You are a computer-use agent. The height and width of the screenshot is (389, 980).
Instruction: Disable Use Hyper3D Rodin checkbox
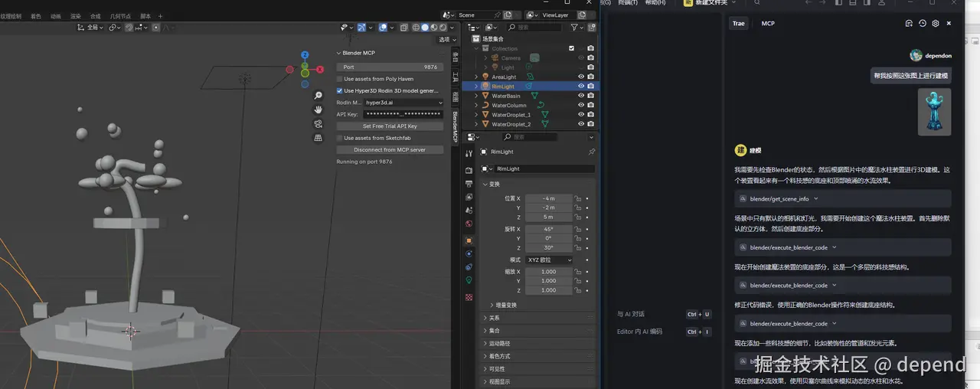pyautogui.click(x=340, y=90)
